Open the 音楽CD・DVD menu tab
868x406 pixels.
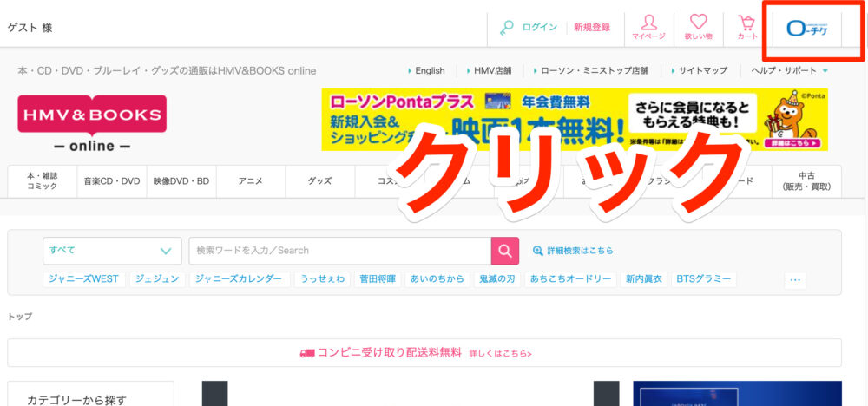pos(112,180)
